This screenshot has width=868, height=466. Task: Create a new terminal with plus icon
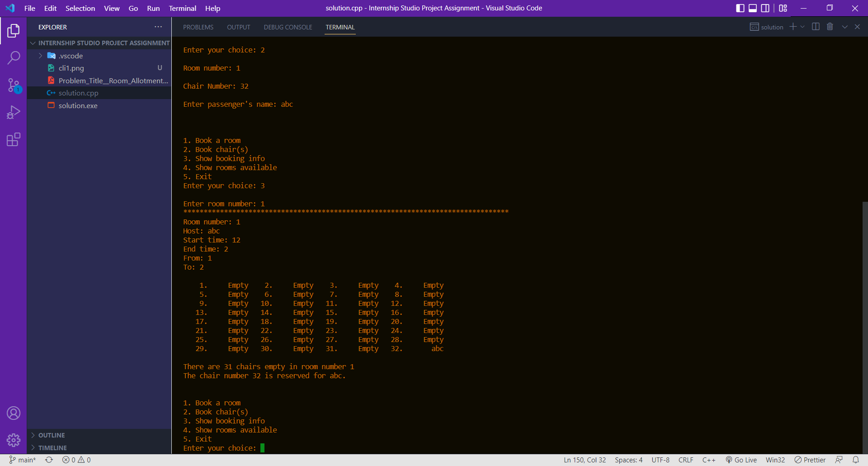click(x=793, y=27)
